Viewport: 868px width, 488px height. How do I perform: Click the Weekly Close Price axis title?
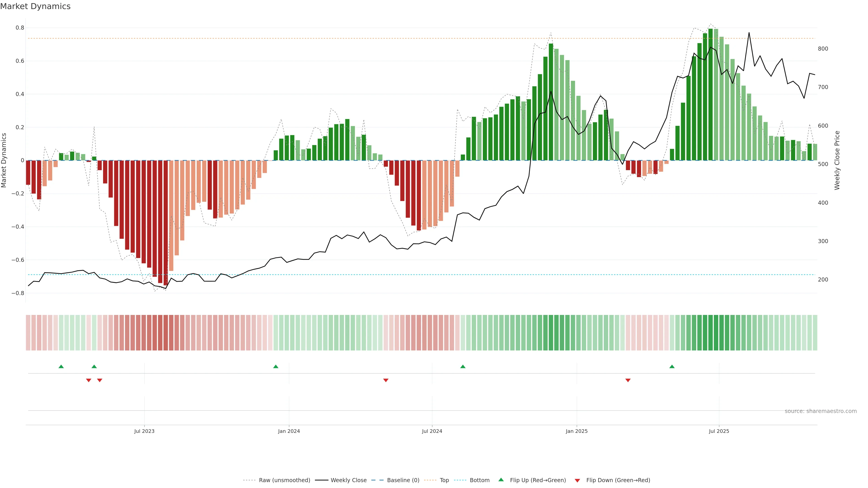coord(837,160)
